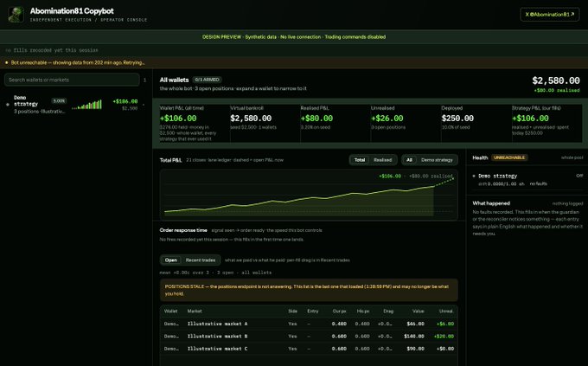Viewport: 588px width, 366px height.
Task: Click the +$0.00 unrealised for market C
Action: click(445, 349)
